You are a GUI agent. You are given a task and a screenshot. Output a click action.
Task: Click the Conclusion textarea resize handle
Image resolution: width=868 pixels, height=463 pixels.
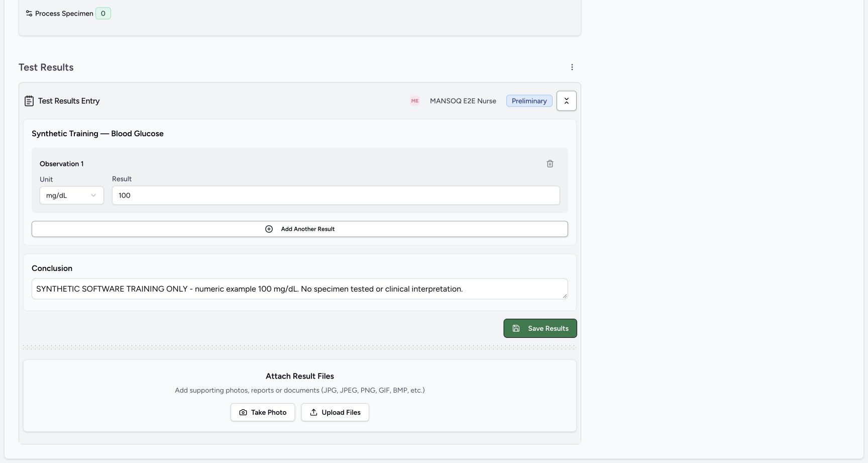point(565,296)
